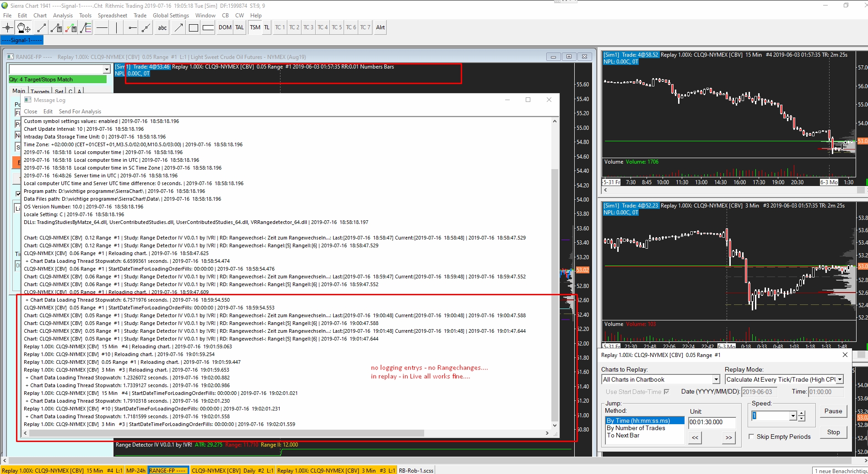Activate the abc text tool
868x474 pixels.
(x=162, y=28)
